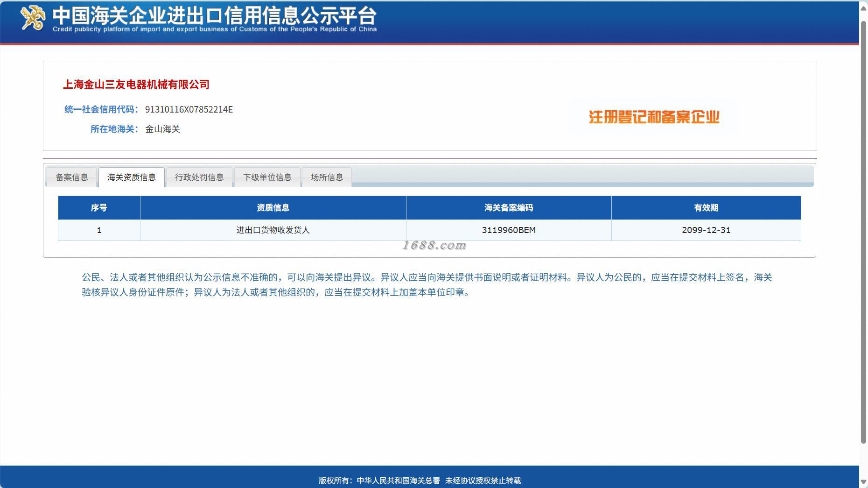Click the China Customs key logo icon
This screenshot has height=488, width=868.
(33, 18)
